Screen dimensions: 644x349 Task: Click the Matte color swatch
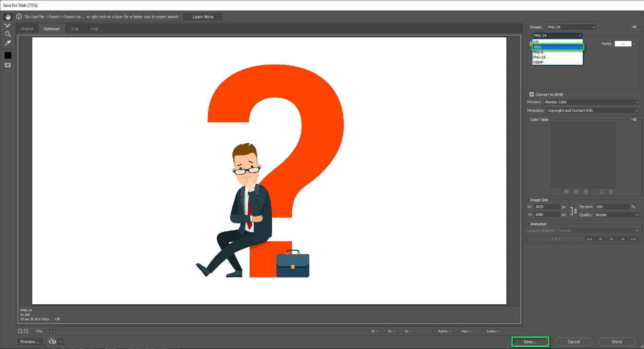[623, 44]
